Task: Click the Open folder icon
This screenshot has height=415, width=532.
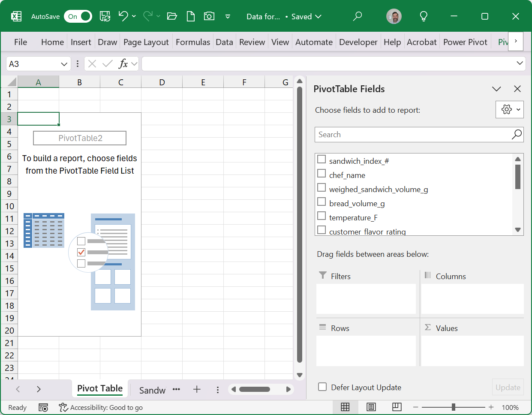Action: [172, 16]
